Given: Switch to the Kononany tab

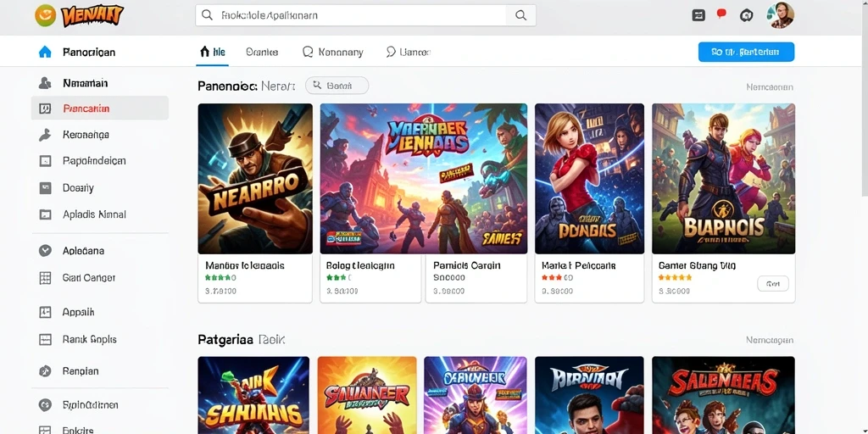Looking at the screenshot, I should 333,52.
